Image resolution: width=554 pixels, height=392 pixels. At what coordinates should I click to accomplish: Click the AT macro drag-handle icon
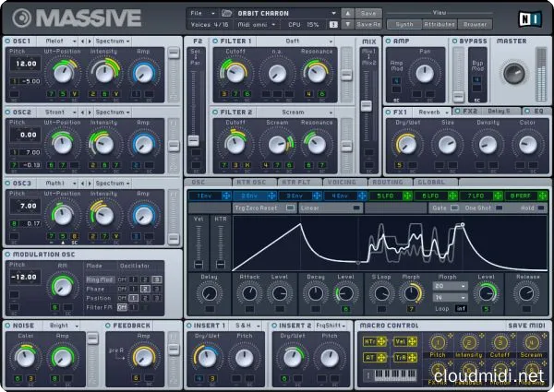click(381, 358)
